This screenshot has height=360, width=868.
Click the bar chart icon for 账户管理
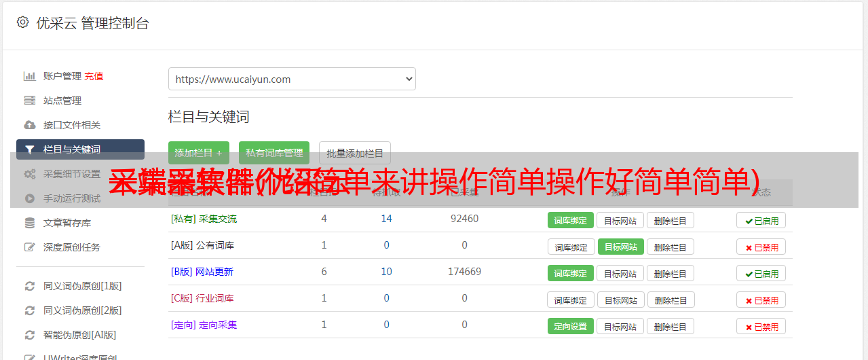coord(29,76)
